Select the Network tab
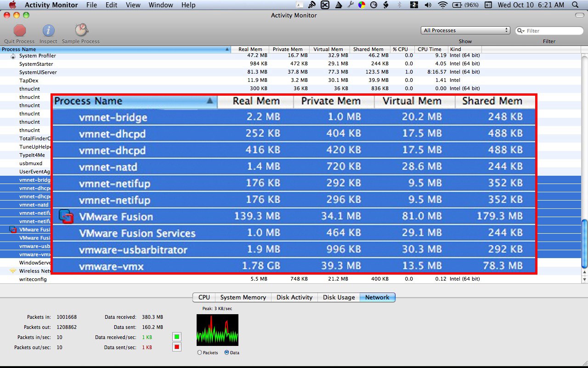 [x=377, y=298]
